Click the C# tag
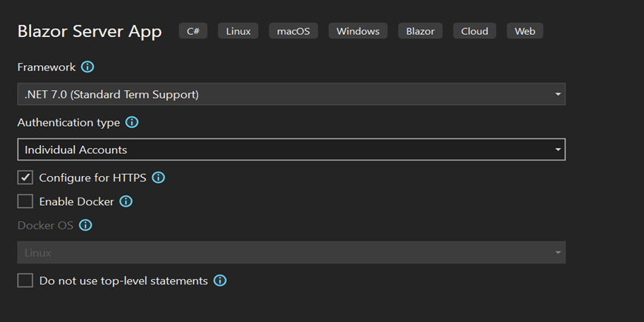 point(193,31)
